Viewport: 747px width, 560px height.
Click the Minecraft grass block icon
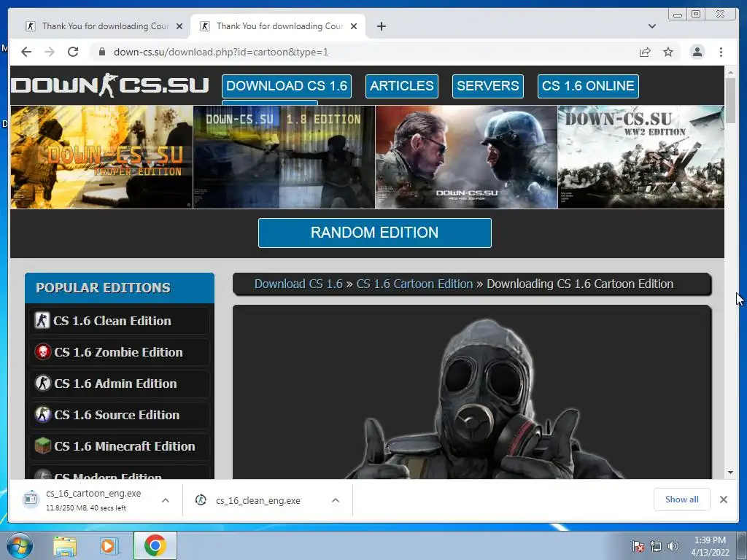pyautogui.click(x=43, y=446)
